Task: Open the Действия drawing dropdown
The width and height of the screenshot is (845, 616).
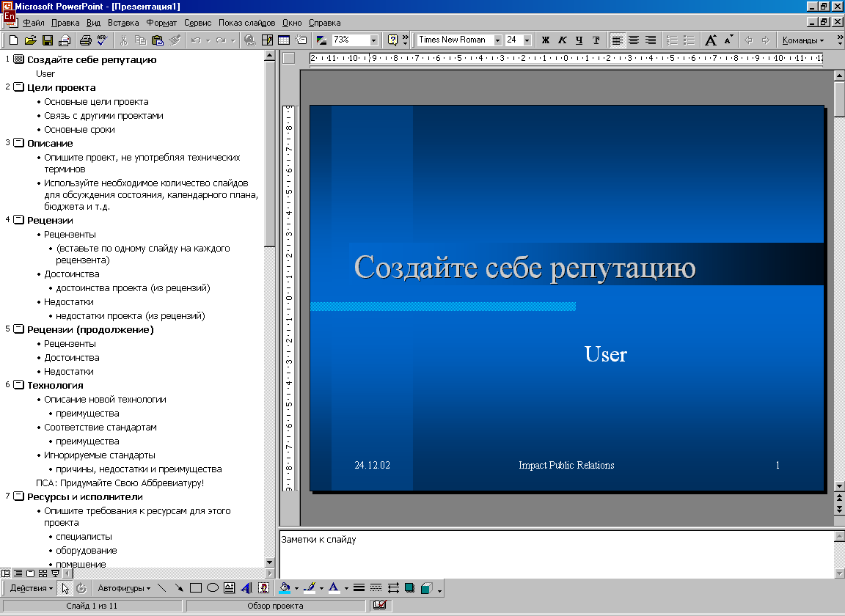Action: coord(32,588)
